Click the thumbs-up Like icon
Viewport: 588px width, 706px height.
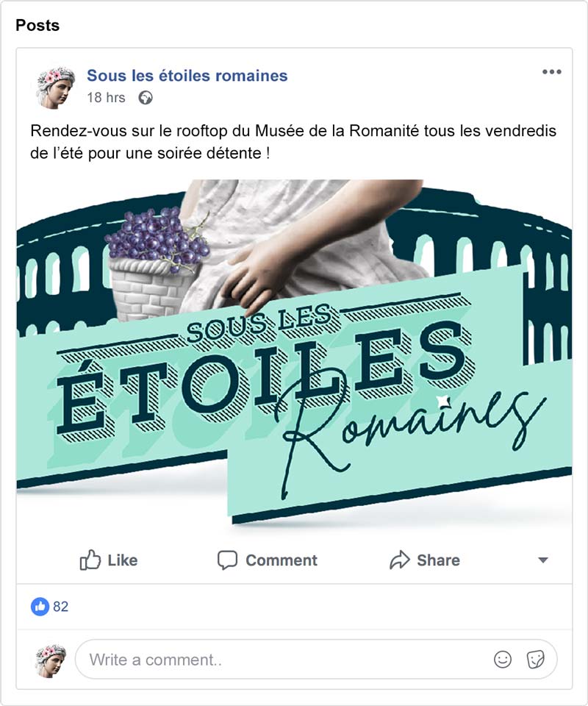click(x=90, y=560)
